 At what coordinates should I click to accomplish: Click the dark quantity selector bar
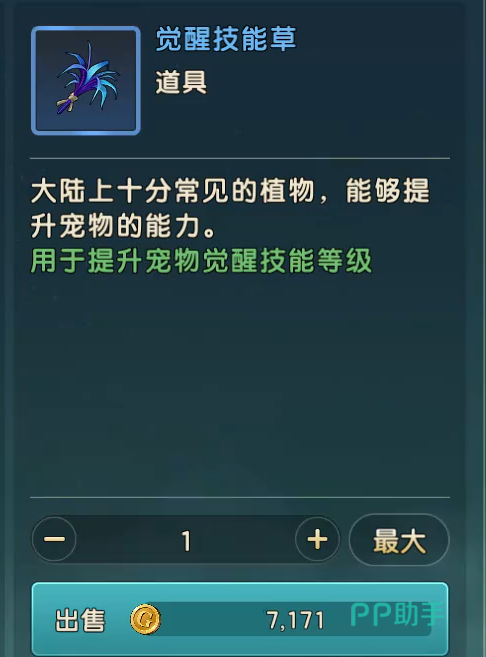(x=186, y=539)
